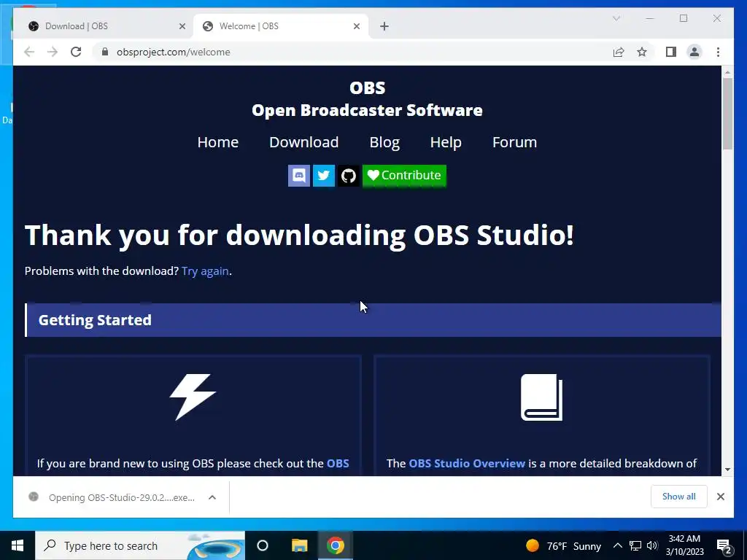
Task: Switch to the Download | OBS tab
Action: click(x=105, y=26)
